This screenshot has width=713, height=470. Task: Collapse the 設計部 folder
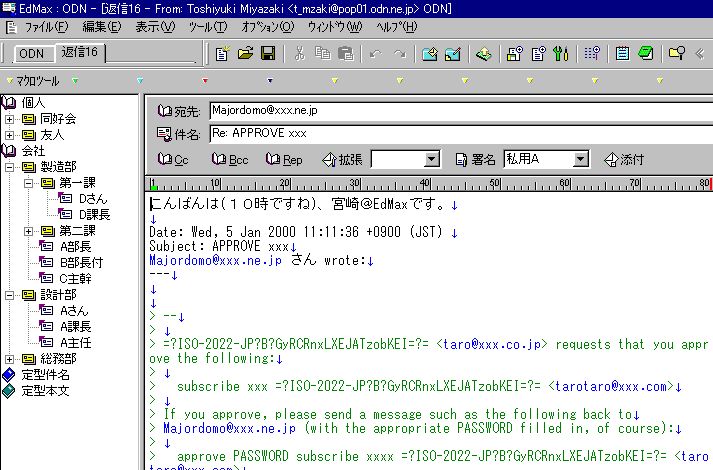9,295
